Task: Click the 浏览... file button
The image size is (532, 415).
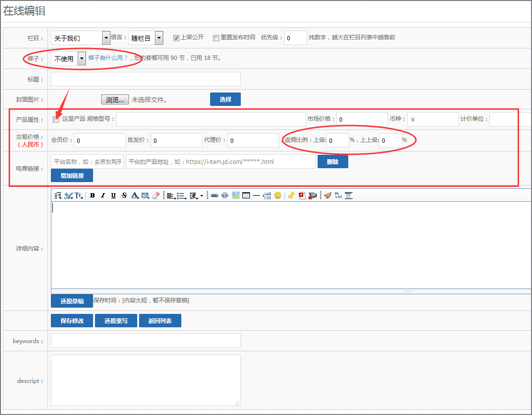Action: [x=115, y=100]
